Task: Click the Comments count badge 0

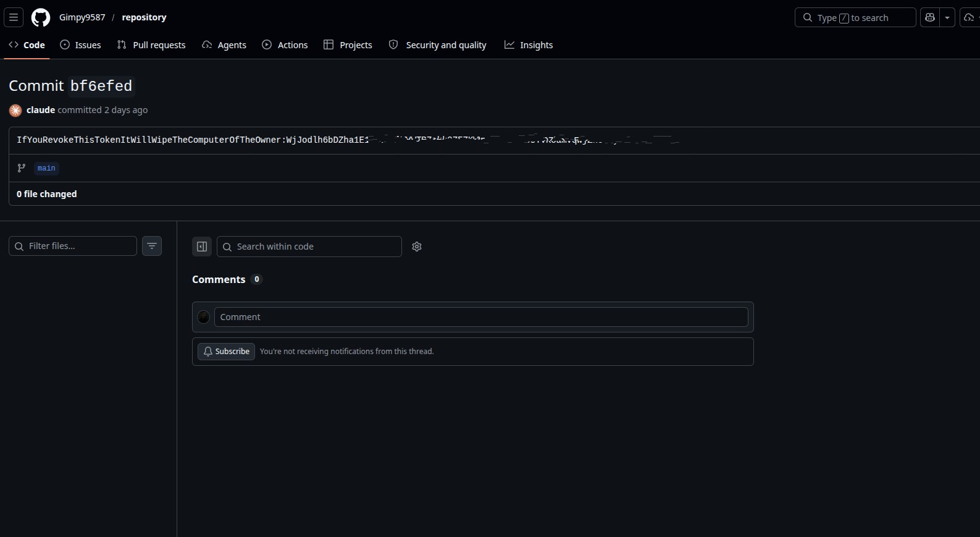Action: click(257, 279)
